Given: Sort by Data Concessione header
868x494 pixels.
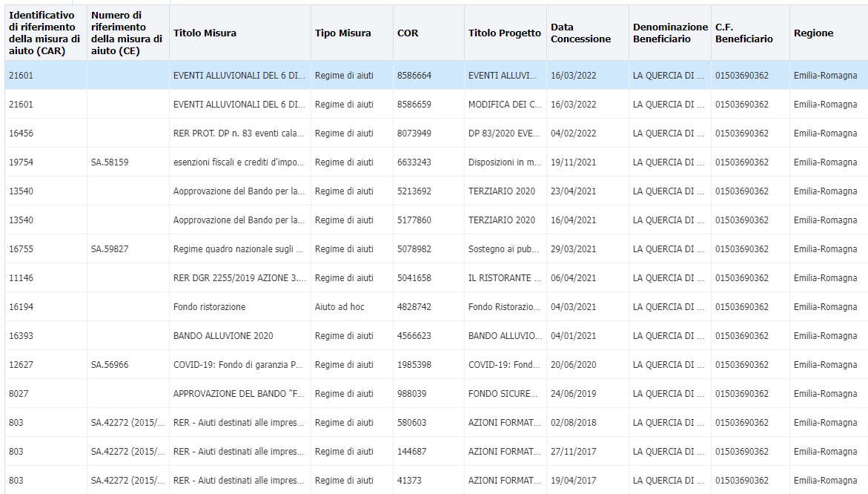Looking at the screenshot, I should [581, 33].
